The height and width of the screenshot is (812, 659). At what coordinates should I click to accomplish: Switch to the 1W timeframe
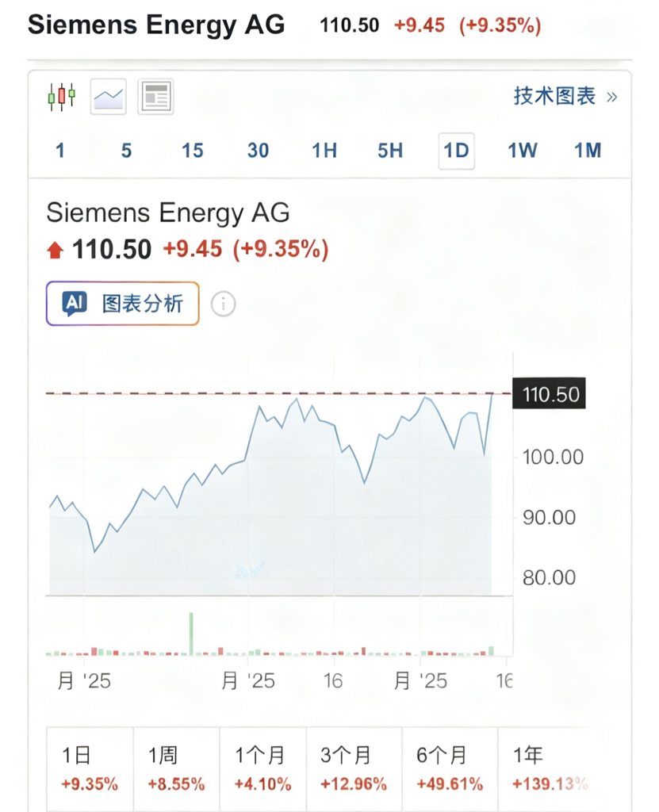(523, 151)
